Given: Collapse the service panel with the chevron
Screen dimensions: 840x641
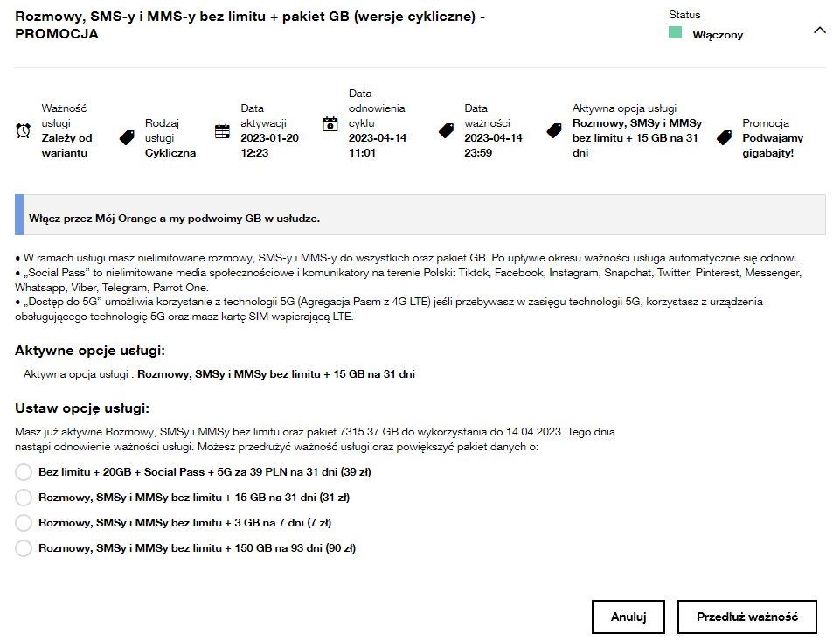Looking at the screenshot, I should 819,30.
